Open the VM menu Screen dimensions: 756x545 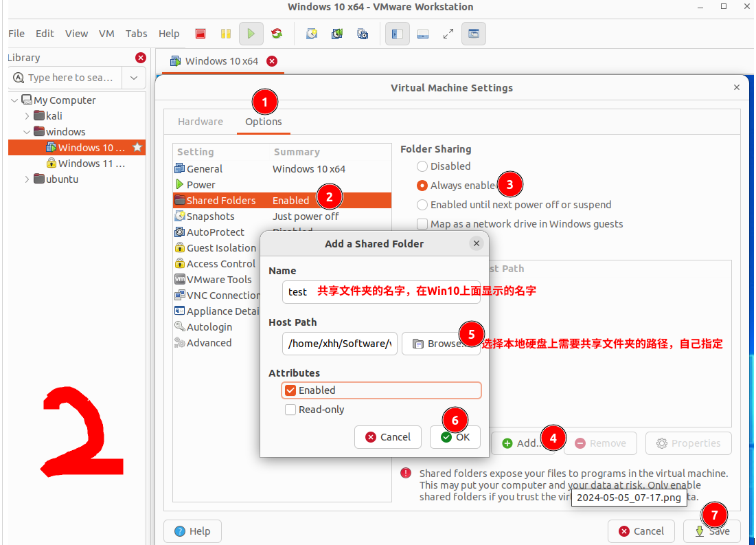pos(106,34)
